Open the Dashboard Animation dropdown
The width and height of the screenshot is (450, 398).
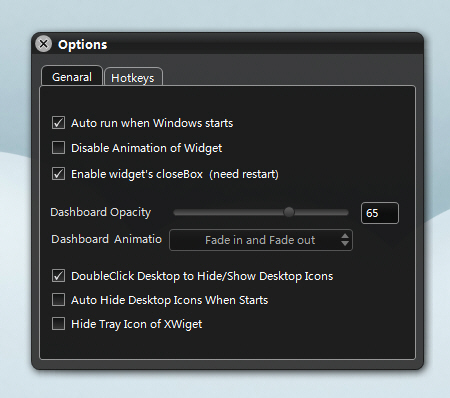[x=261, y=240]
